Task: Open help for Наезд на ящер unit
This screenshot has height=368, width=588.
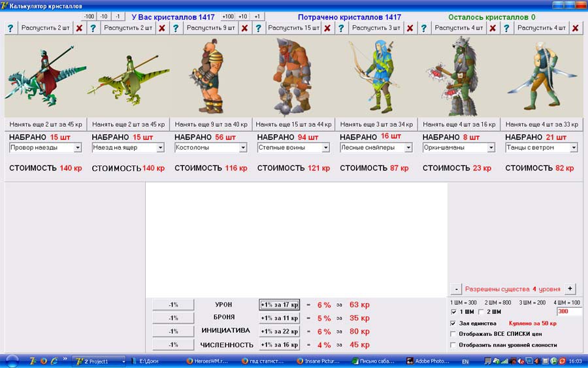Action: [93, 28]
